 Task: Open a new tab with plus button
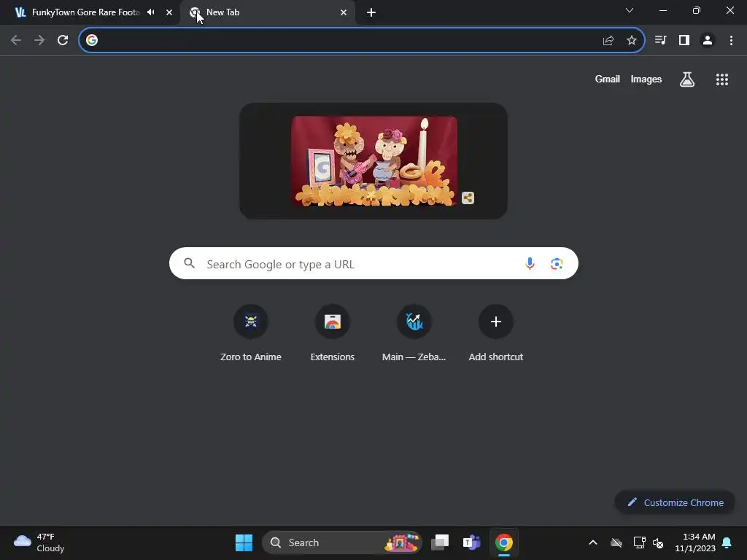click(x=371, y=12)
